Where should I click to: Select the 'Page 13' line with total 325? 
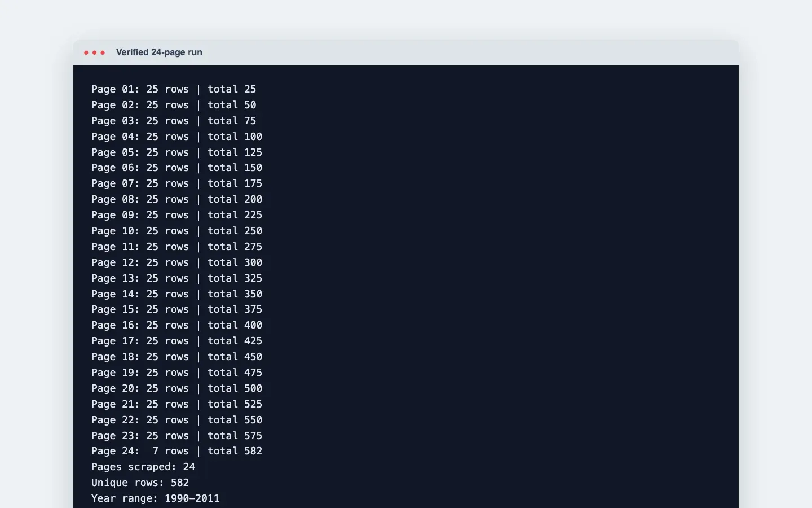pos(177,278)
